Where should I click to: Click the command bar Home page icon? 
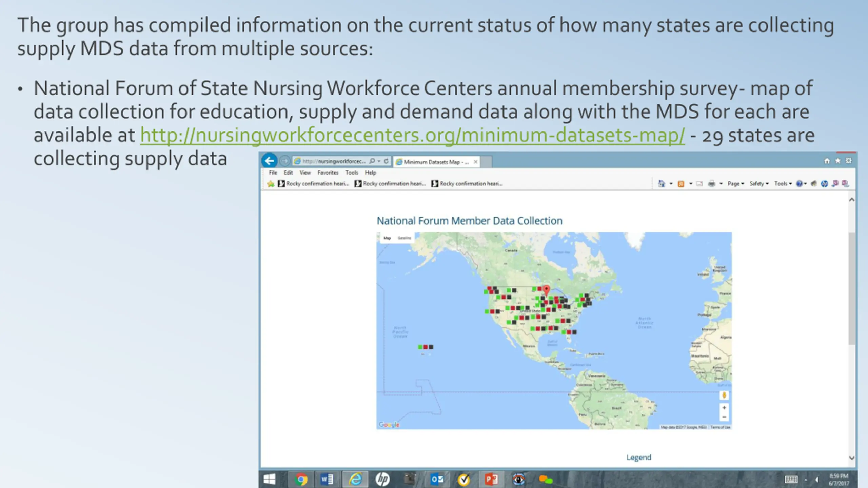tap(662, 184)
